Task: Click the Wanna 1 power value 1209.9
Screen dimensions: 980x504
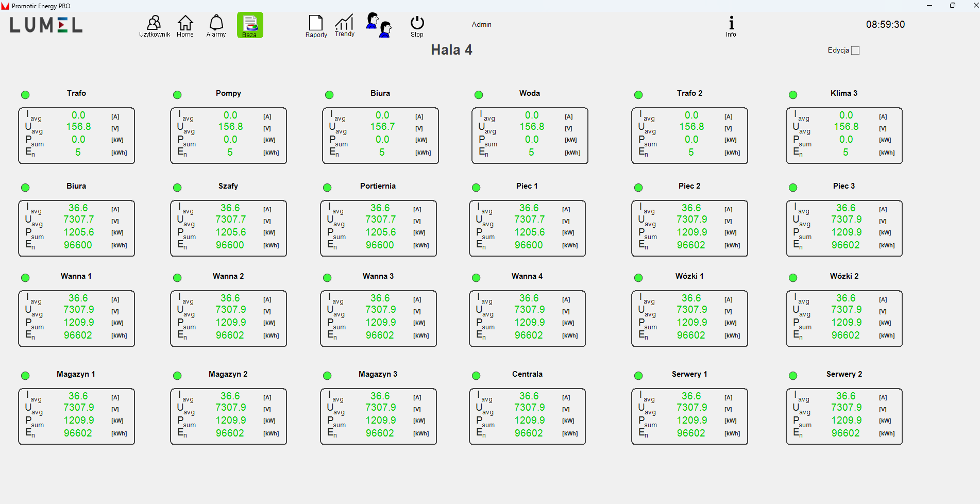Action: 78,322
